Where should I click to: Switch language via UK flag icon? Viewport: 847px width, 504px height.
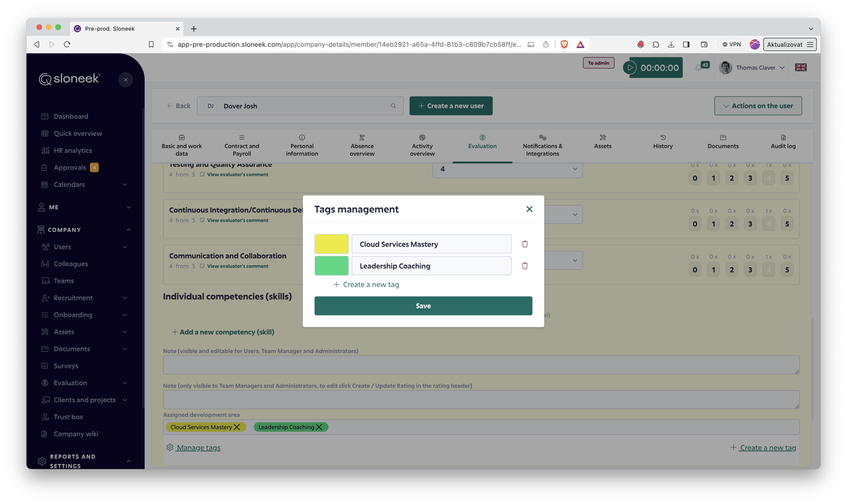pos(800,67)
